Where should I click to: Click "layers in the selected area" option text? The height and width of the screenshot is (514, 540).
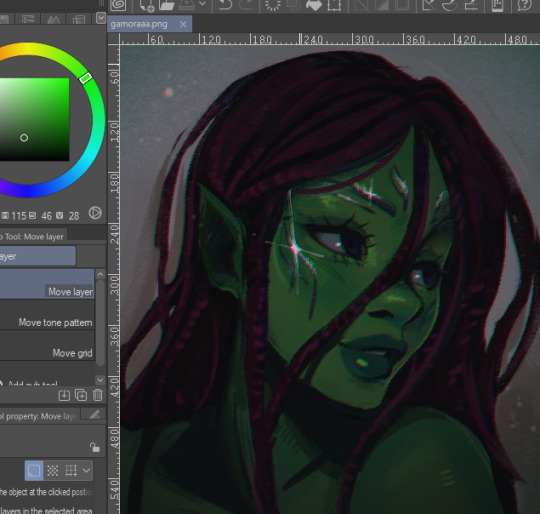[46, 511]
